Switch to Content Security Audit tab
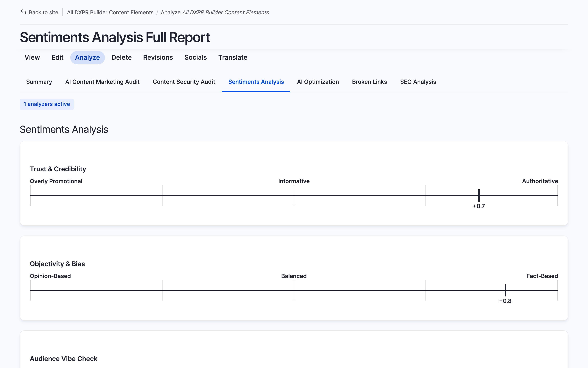The height and width of the screenshot is (368, 588). point(184,82)
